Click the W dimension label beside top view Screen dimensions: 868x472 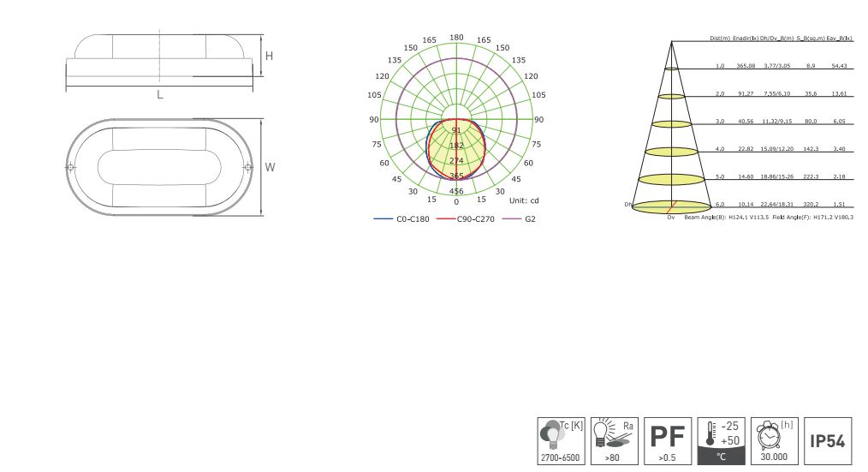pyautogui.click(x=270, y=167)
